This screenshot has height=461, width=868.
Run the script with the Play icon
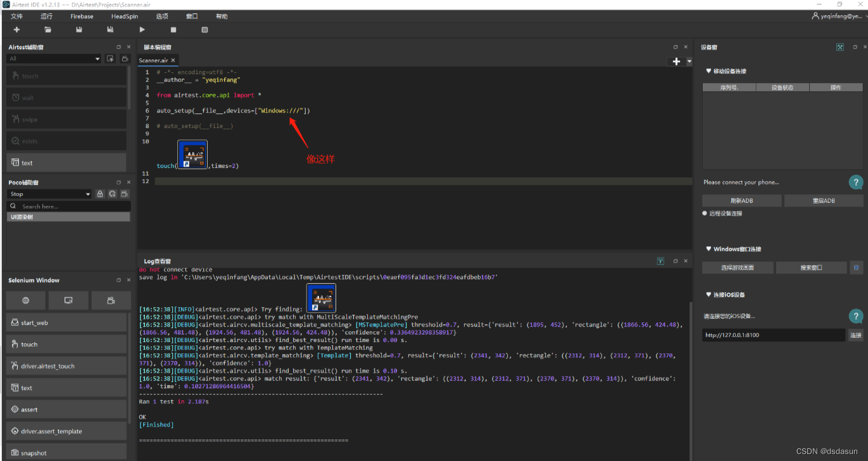(x=142, y=30)
